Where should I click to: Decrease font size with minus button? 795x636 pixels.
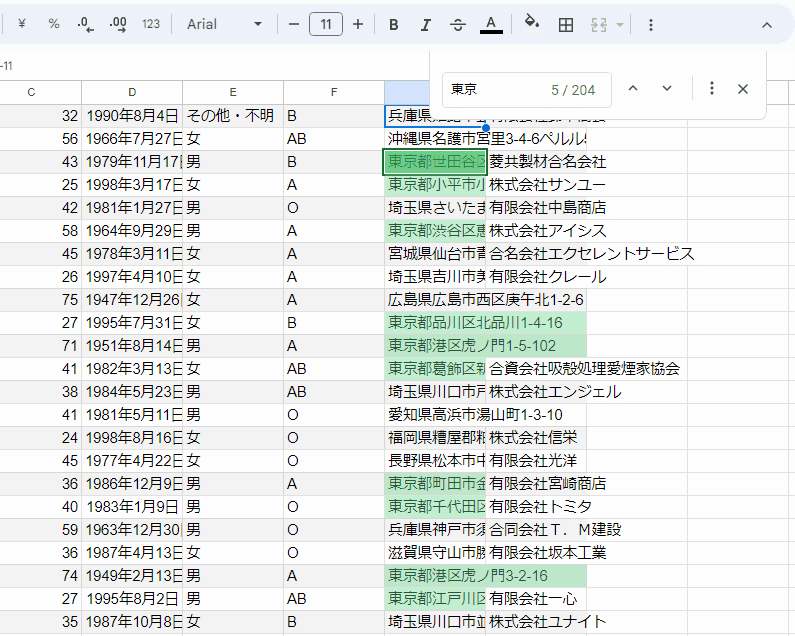point(294,24)
